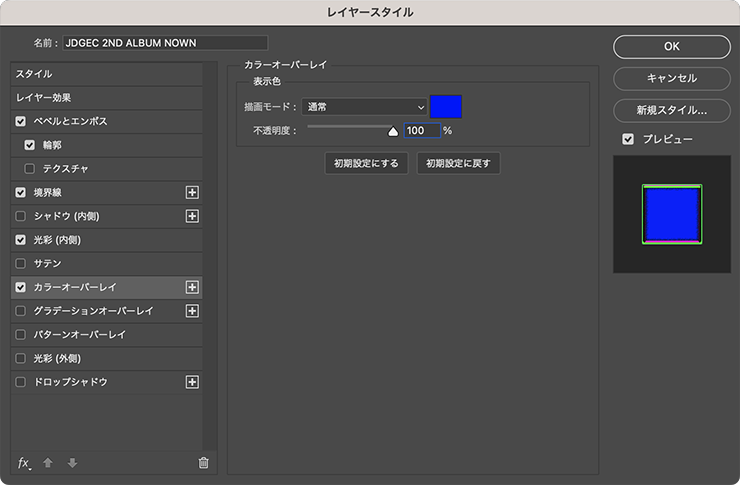This screenshot has height=485, width=740.
Task: Click the fx effects menu icon
Action: click(x=25, y=463)
